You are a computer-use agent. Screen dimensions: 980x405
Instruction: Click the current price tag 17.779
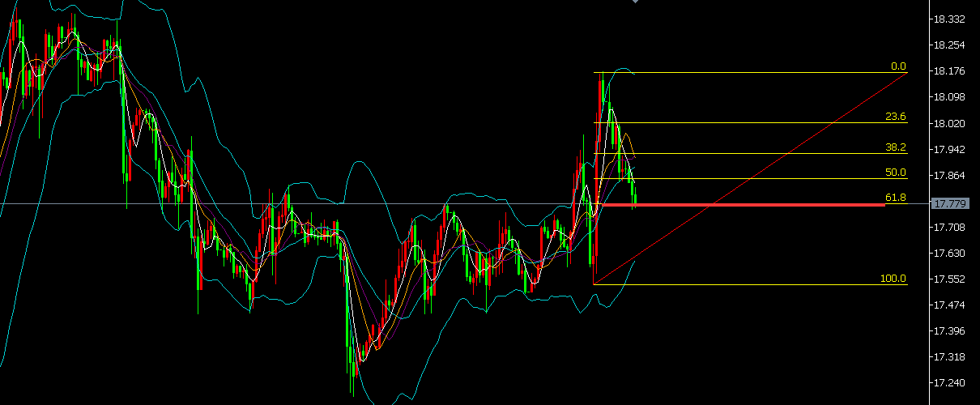[950, 203]
